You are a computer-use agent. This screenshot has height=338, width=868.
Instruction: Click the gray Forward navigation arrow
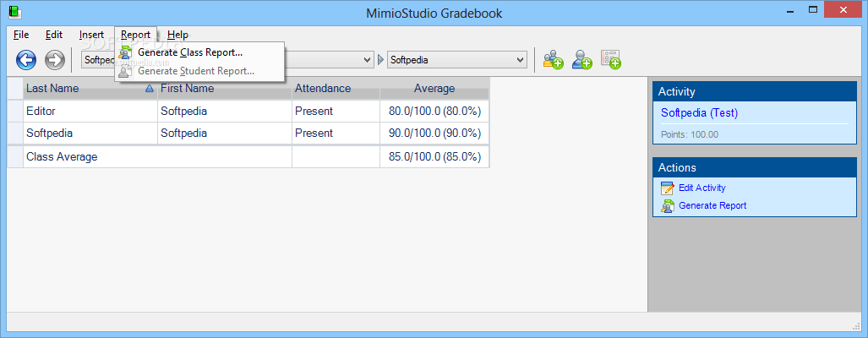point(55,60)
